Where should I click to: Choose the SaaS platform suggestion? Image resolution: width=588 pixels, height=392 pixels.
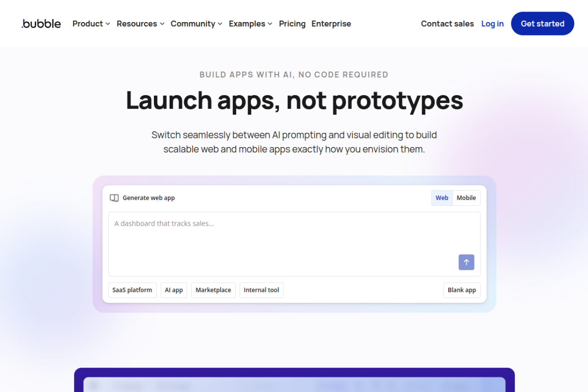(x=132, y=290)
